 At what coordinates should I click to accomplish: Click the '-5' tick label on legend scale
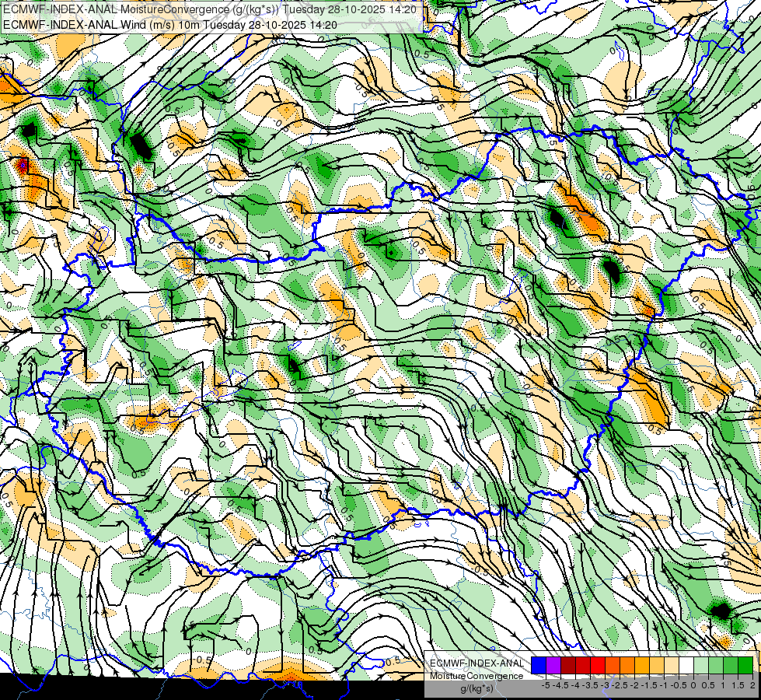546,685
